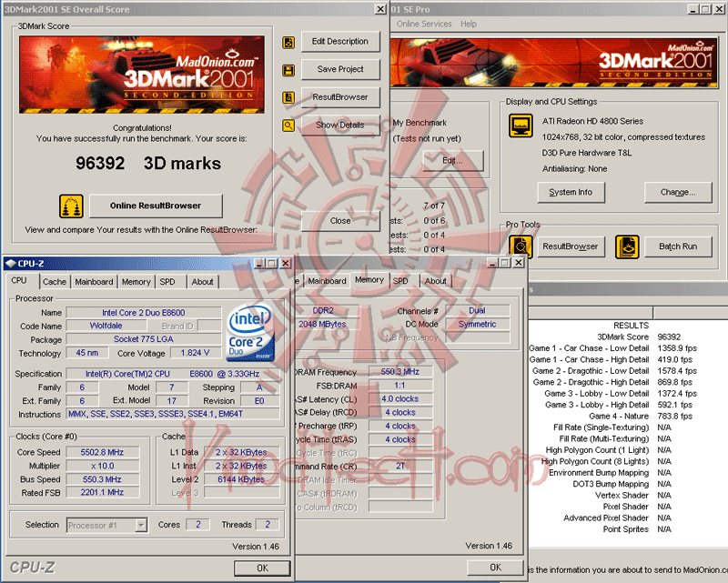Close the Overall Score dialog using Close

(340, 221)
